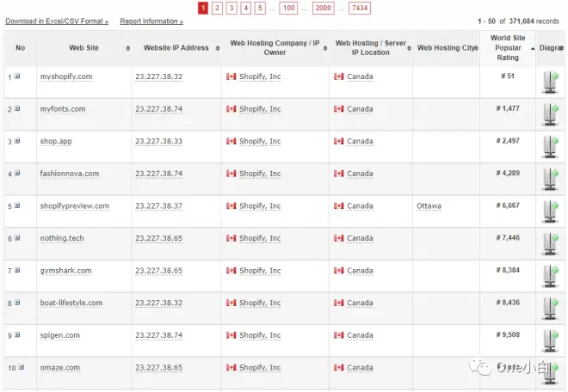Open the gymshark.com website link
The image size is (568, 392).
[65, 271]
